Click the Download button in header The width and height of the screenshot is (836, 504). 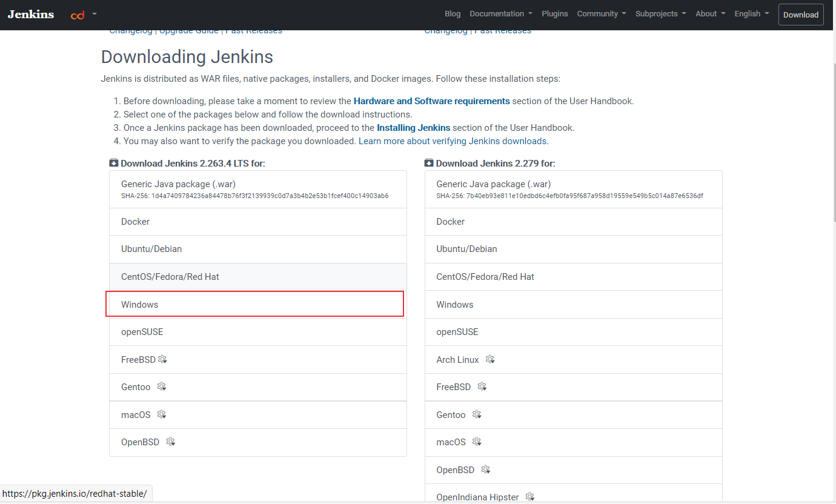tap(801, 15)
